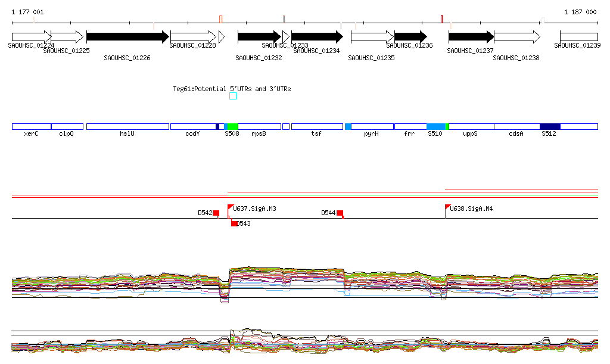This screenshot has height=364, width=610.
Task: Open the hslU gene box
Action: click(127, 127)
